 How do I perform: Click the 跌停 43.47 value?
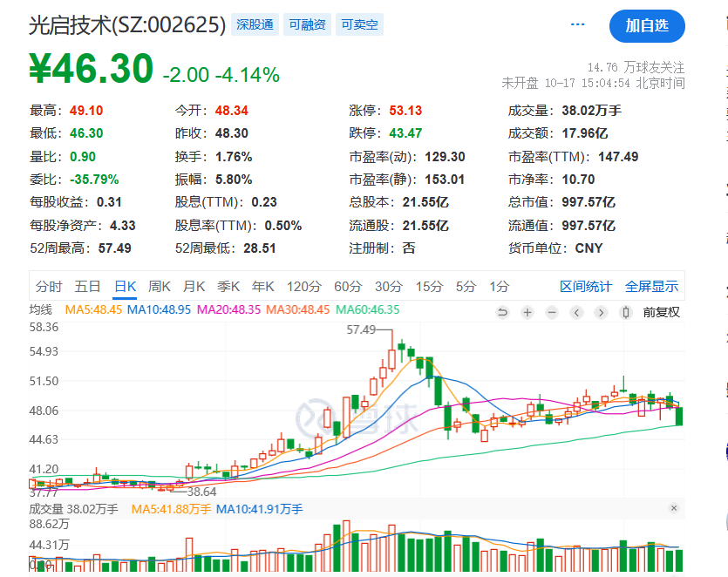[405, 133]
